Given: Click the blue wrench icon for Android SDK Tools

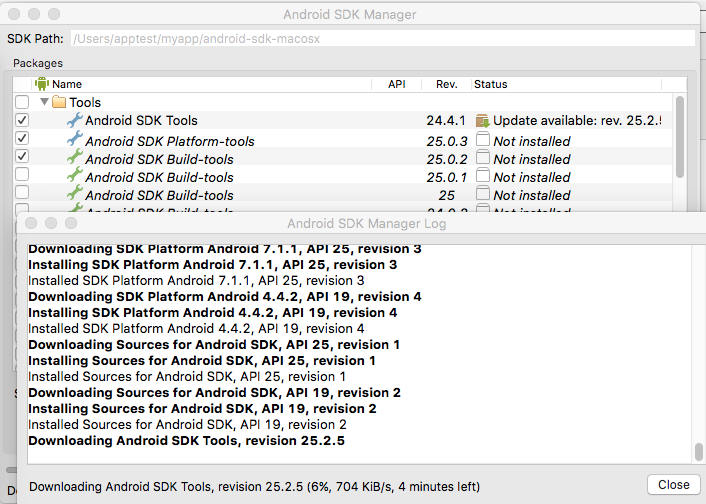Looking at the screenshot, I should tap(75, 120).
